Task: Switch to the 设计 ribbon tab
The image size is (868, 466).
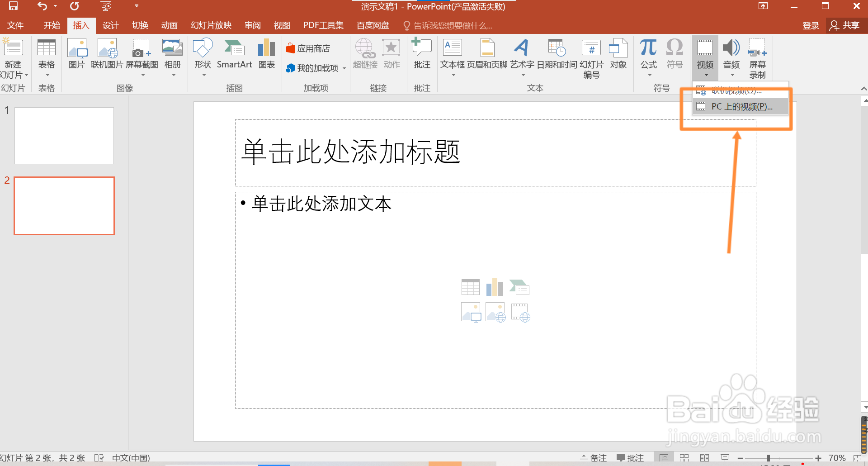Action: [x=110, y=25]
